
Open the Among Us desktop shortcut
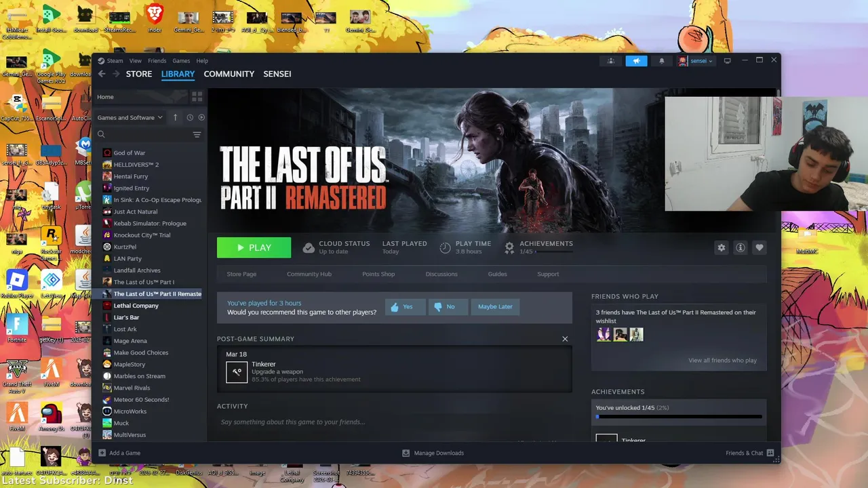pos(52,417)
